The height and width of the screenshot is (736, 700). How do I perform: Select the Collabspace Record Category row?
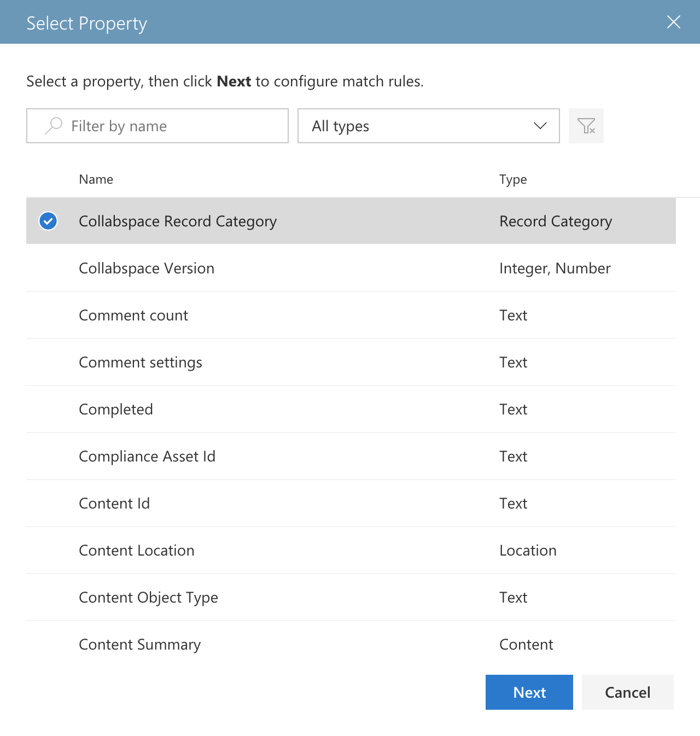[x=351, y=221]
